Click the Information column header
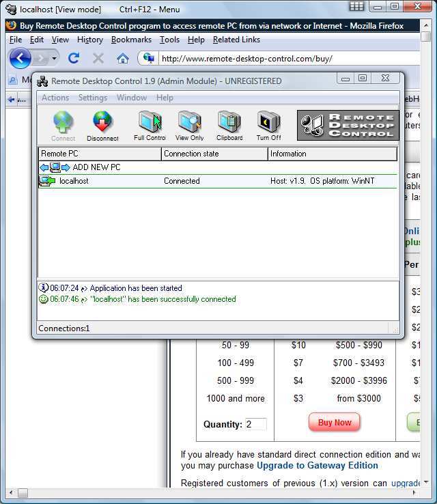 pyautogui.click(x=333, y=154)
